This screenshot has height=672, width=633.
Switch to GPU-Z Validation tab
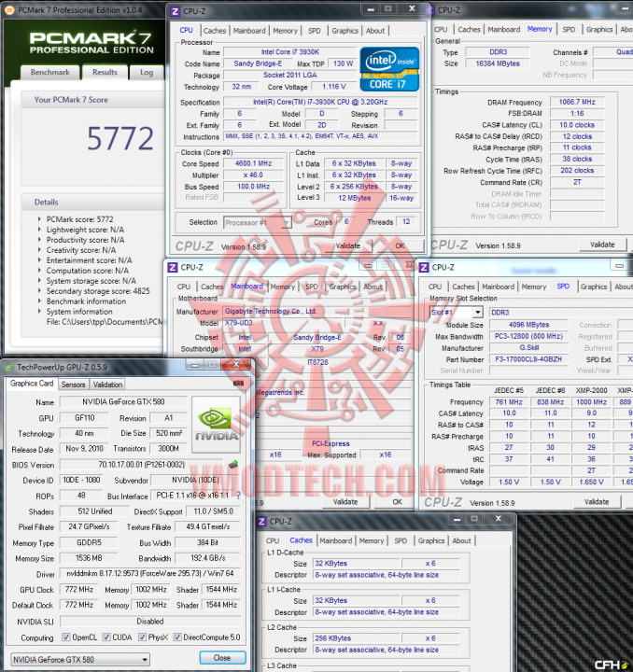(107, 385)
